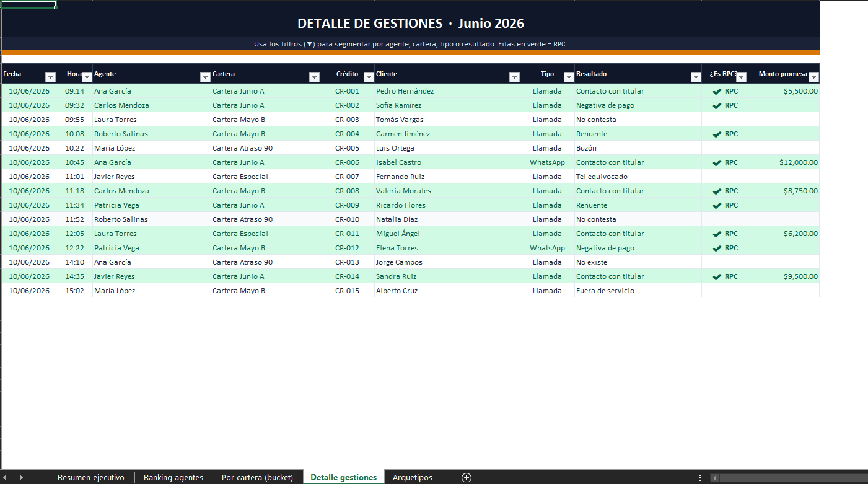Select the Luis Ortega client cell
The width and height of the screenshot is (868, 484).
point(447,148)
